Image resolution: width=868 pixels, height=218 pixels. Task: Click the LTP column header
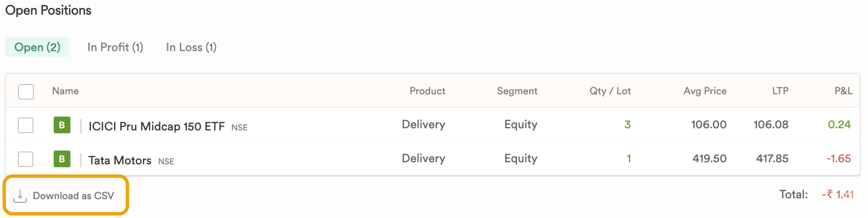(780, 91)
